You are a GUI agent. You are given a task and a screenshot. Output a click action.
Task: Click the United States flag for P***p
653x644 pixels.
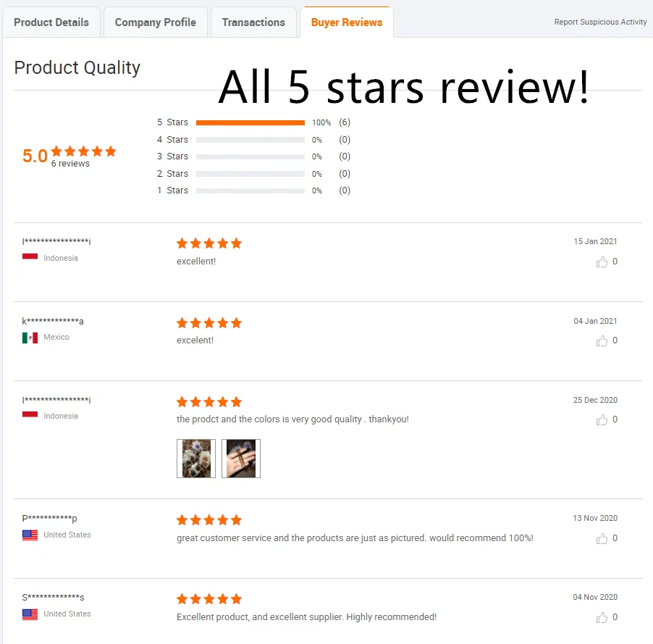tap(30, 535)
